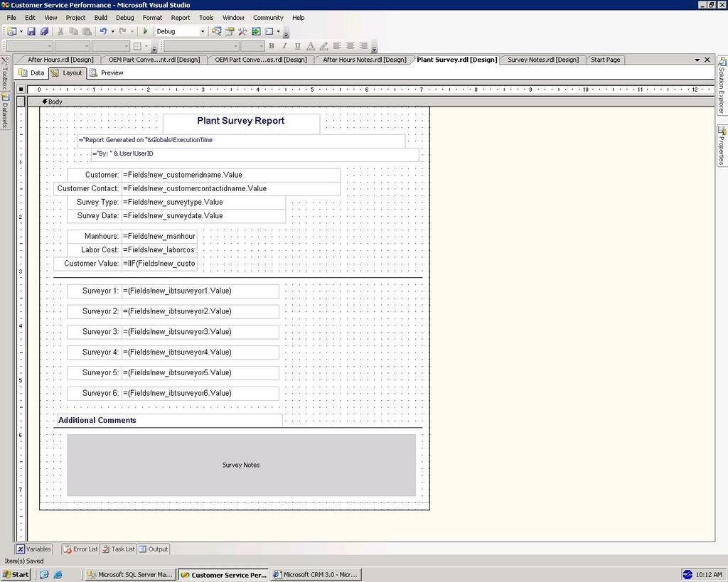728x582 pixels.
Task: Expand the active files list arrow
Action: click(697, 60)
